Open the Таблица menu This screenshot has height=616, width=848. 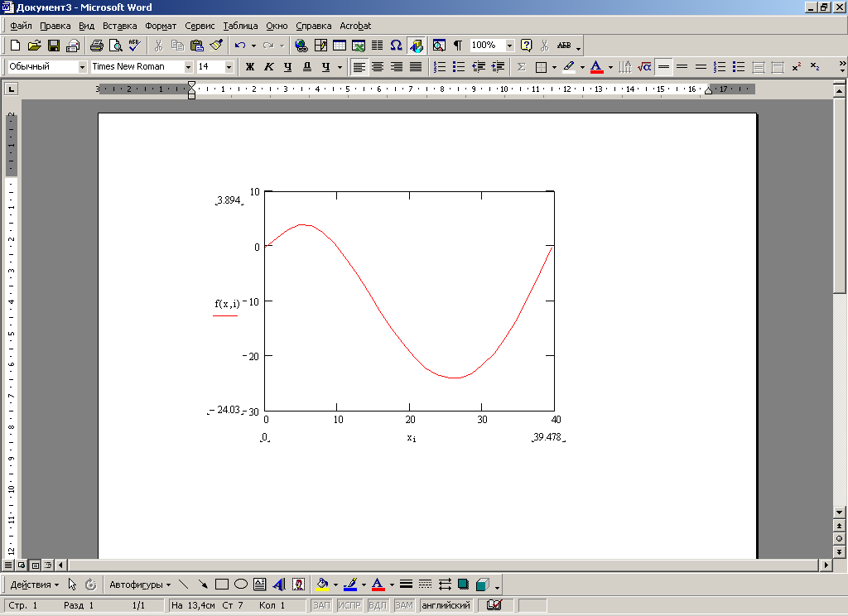click(240, 26)
